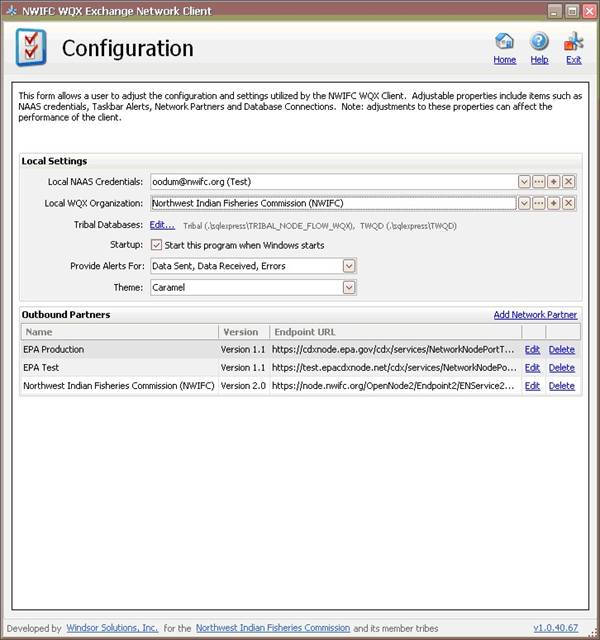Sort partners by Name column header
Viewport: 600px width, 640px height.
[120, 332]
